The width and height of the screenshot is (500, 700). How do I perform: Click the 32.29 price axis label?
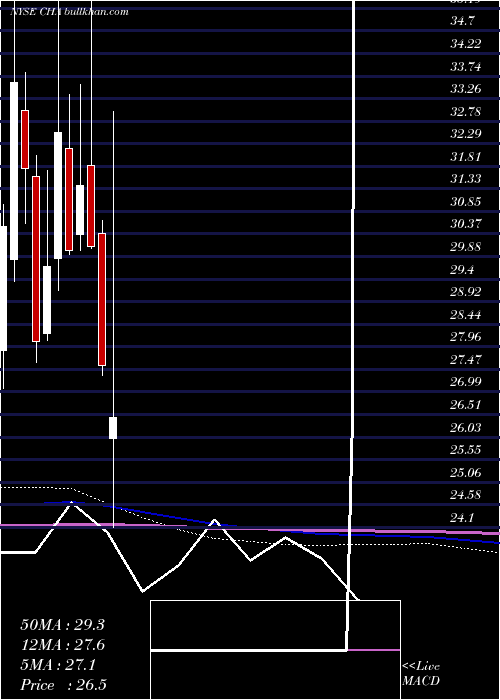click(465, 133)
